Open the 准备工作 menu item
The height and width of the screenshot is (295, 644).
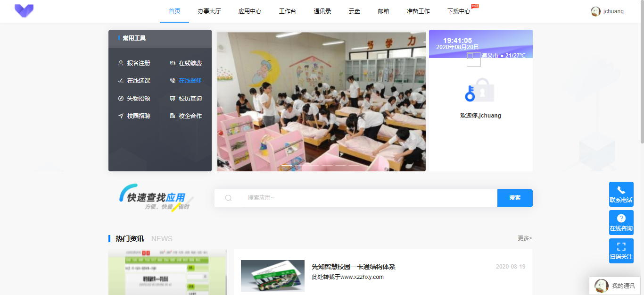[419, 11]
